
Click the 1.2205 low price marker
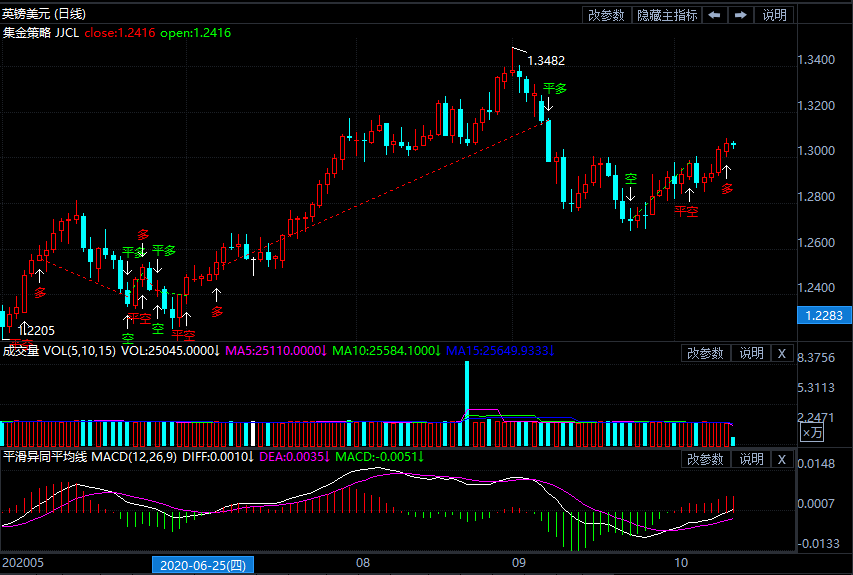pyautogui.click(x=37, y=330)
